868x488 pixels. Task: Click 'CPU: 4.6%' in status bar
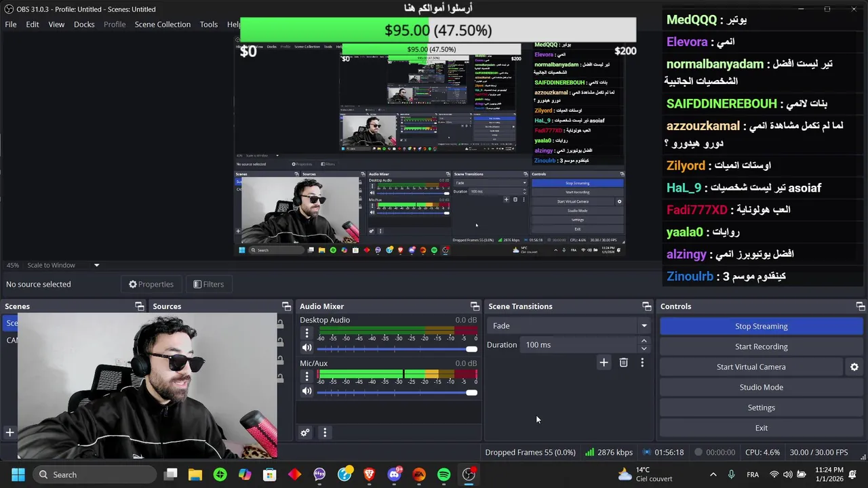[x=762, y=452]
